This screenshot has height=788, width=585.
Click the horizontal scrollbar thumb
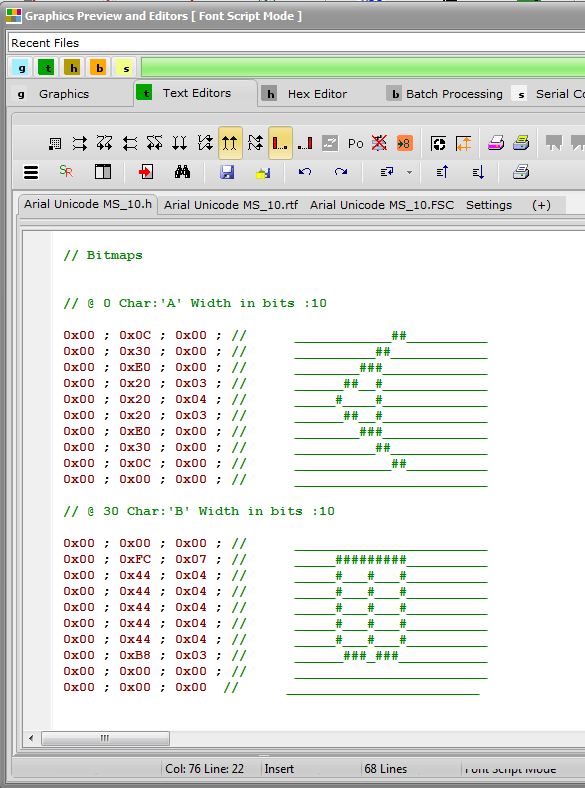click(105, 738)
